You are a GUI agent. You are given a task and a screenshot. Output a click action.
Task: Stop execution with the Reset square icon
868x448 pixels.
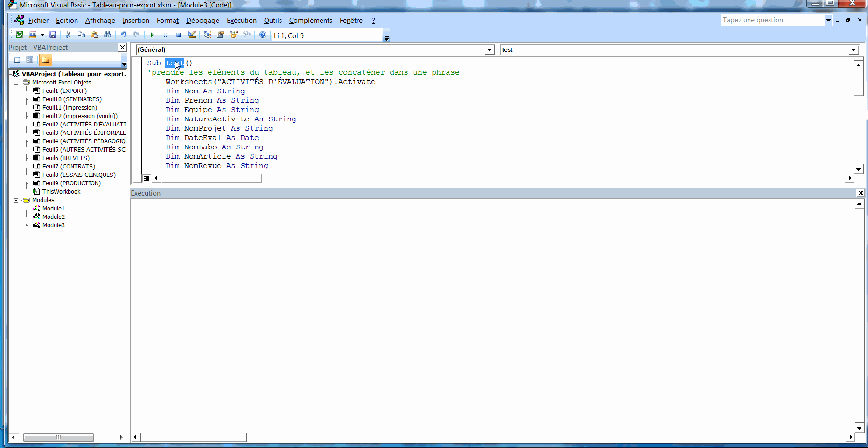pyautogui.click(x=178, y=35)
